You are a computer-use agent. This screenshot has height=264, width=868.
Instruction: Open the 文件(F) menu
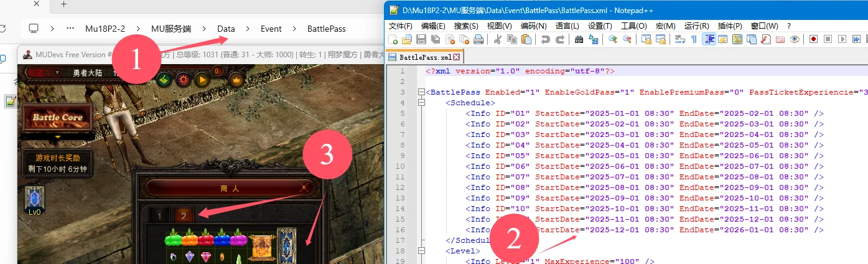click(x=401, y=26)
